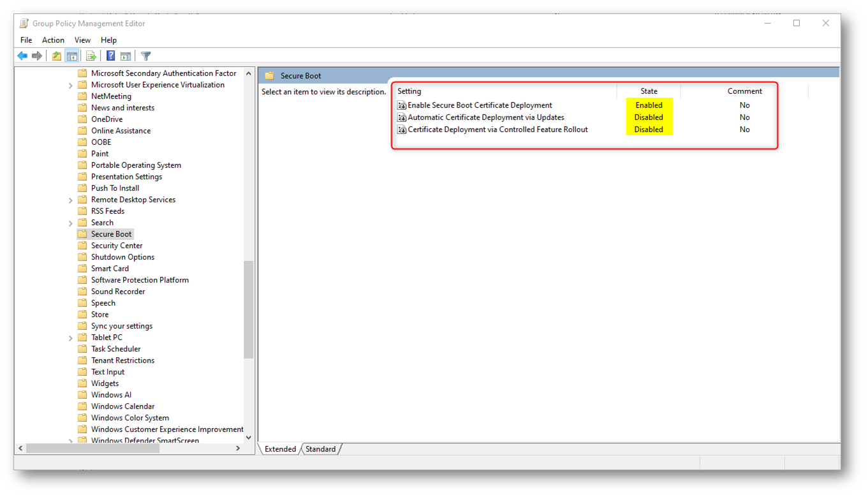
Task: Click the folder icon next to Widgets
Action: click(82, 383)
